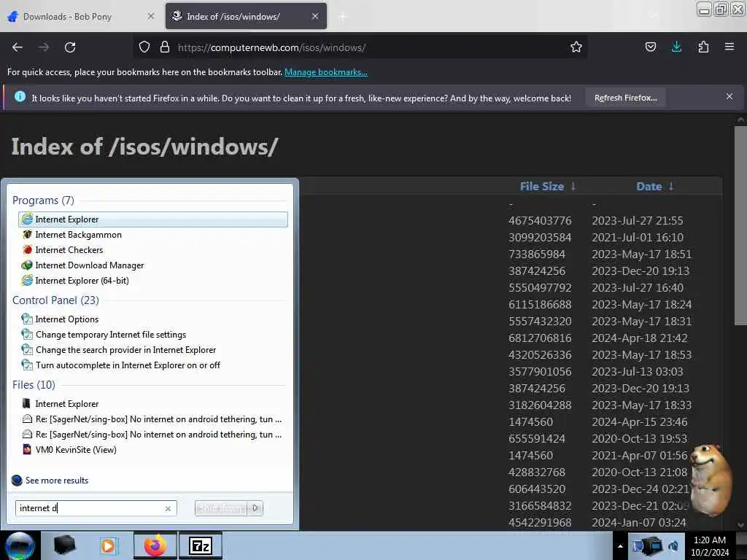Restore the window with the restore button
The image size is (747, 560).
click(x=721, y=9)
